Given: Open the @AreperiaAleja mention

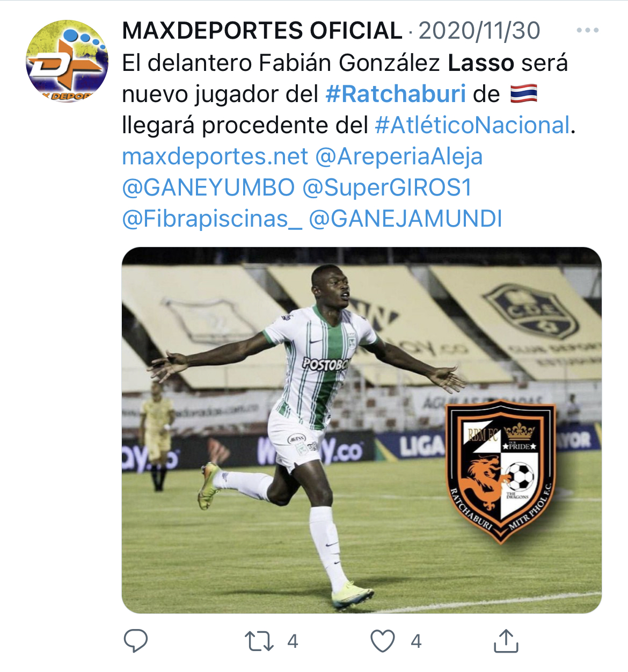Looking at the screenshot, I should point(399,156).
